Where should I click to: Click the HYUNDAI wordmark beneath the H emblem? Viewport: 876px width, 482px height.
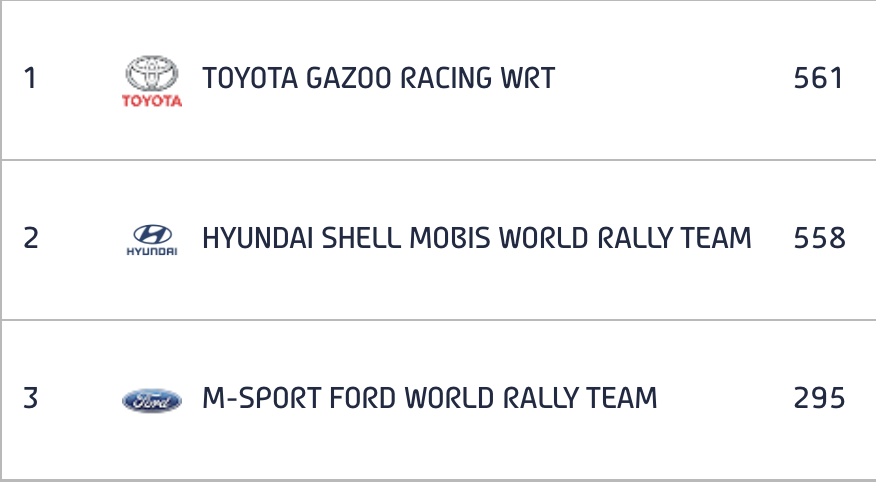pos(152,252)
